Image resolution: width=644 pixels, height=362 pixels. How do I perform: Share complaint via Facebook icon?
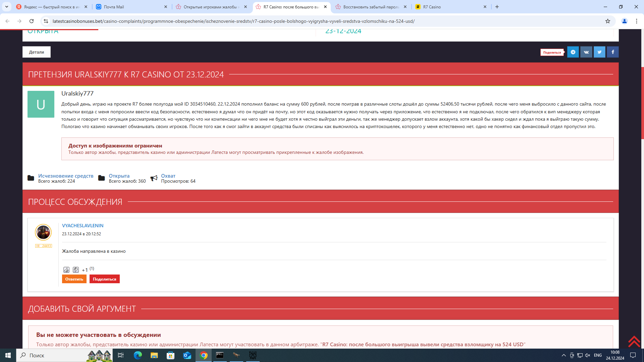(613, 52)
